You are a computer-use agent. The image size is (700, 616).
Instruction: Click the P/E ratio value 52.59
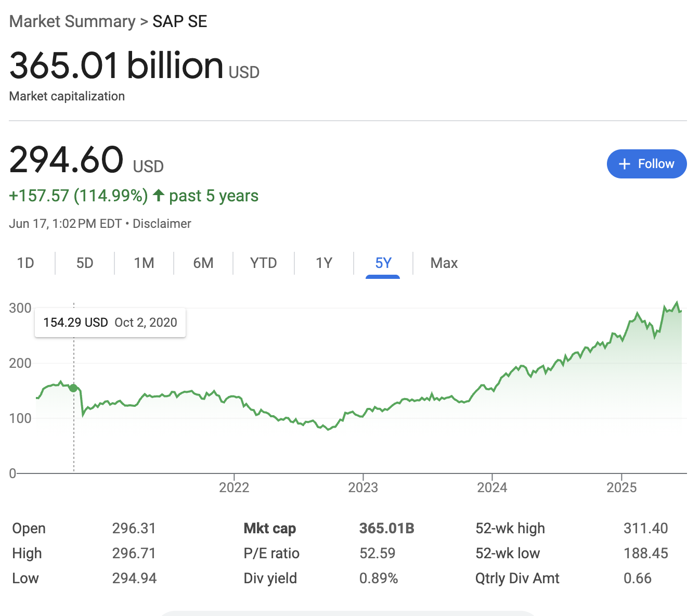378,553
